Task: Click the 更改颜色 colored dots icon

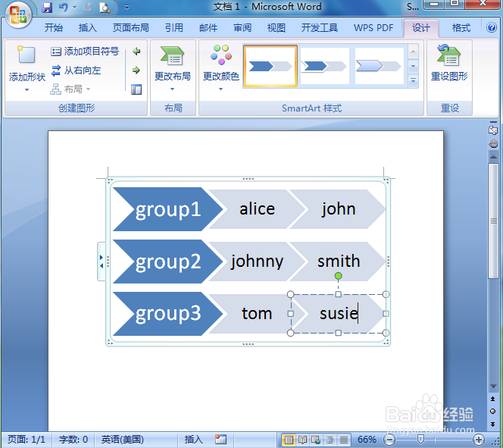Action: tap(221, 55)
